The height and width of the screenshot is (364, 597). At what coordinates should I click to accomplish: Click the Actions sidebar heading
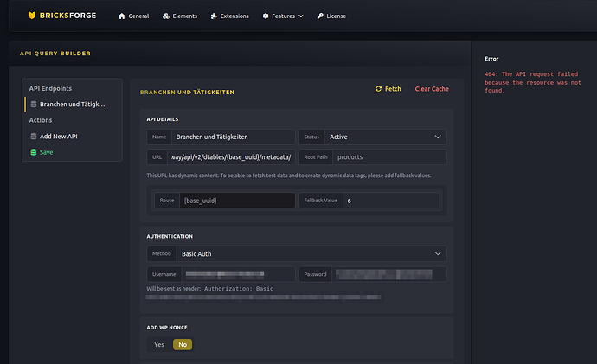click(x=41, y=120)
